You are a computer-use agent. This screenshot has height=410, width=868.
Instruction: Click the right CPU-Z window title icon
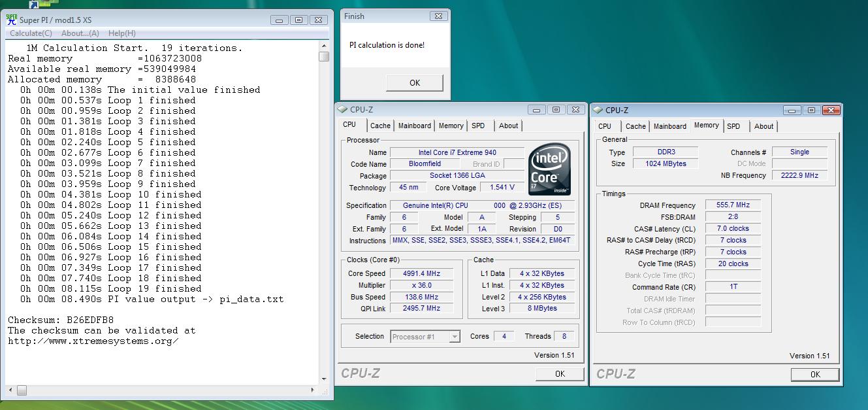[599, 111]
